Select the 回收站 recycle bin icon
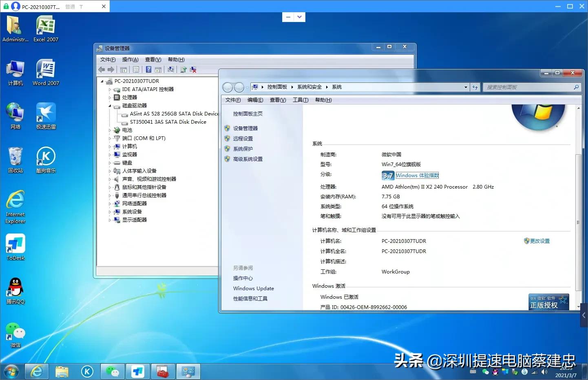This screenshot has height=380, width=588. pyautogui.click(x=15, y=160)
